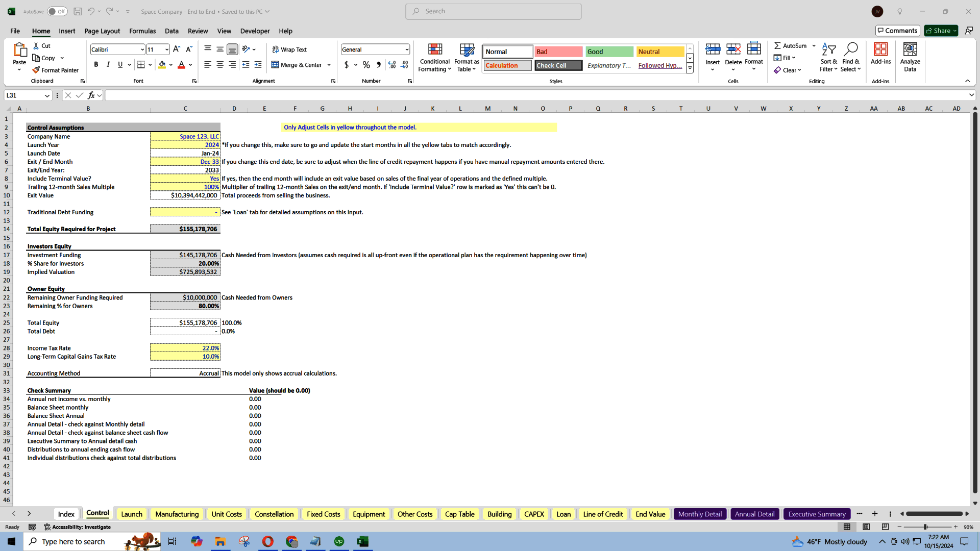Click the Name Box input field

27,95
